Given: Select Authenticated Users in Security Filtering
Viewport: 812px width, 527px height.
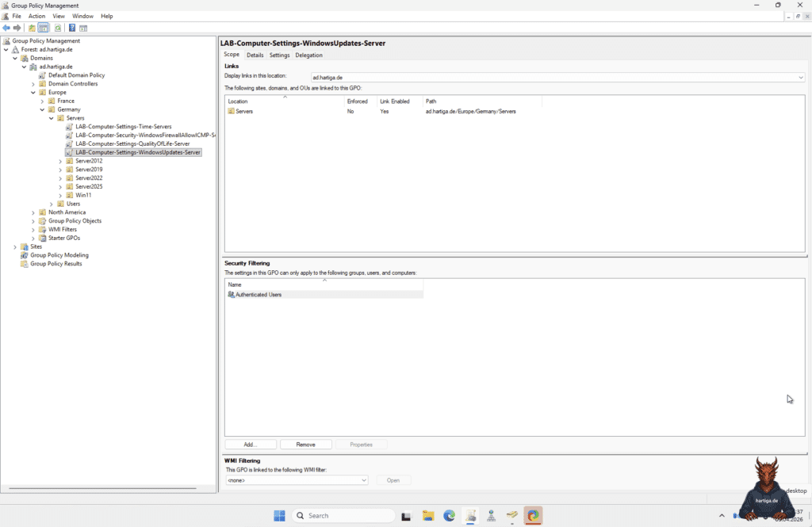Looking at the screenshot, I should point(258,294).
